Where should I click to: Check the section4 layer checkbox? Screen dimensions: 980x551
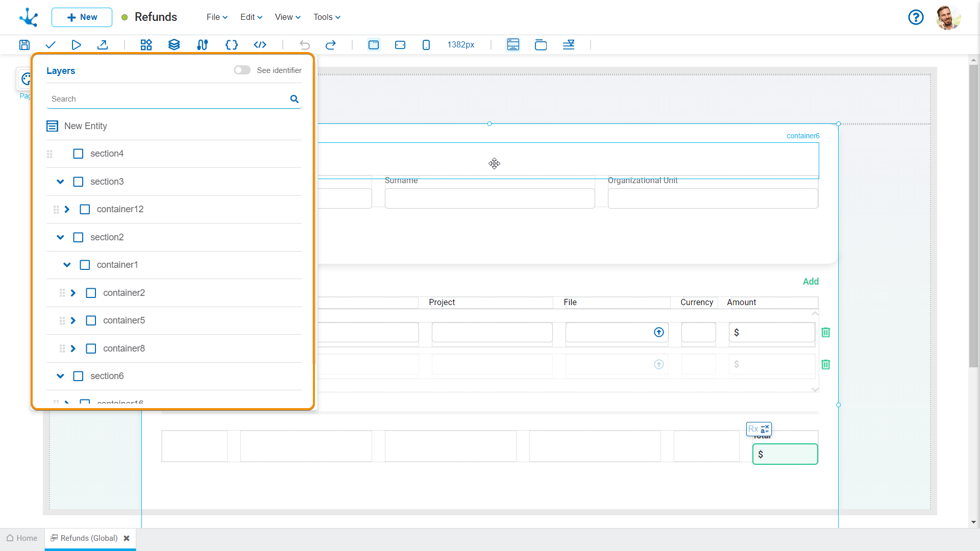pyautogui.click(x=78, y=154)
